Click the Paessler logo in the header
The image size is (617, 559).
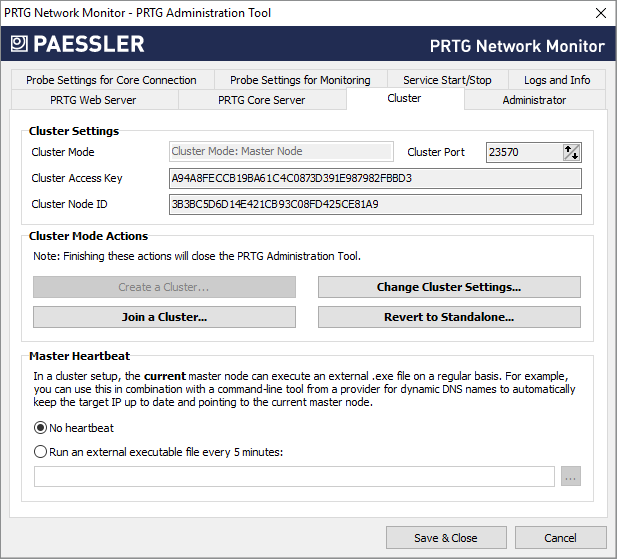[x=78, y=44]
